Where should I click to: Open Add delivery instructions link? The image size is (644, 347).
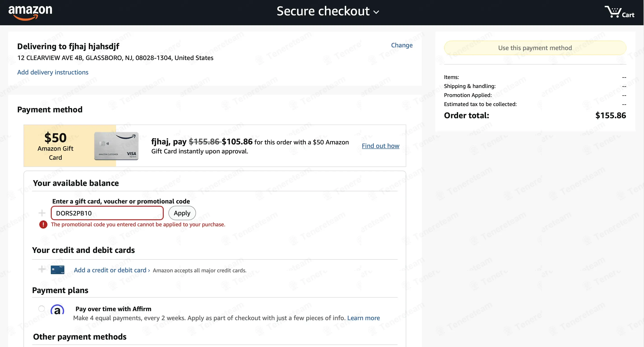pos(53,72)
